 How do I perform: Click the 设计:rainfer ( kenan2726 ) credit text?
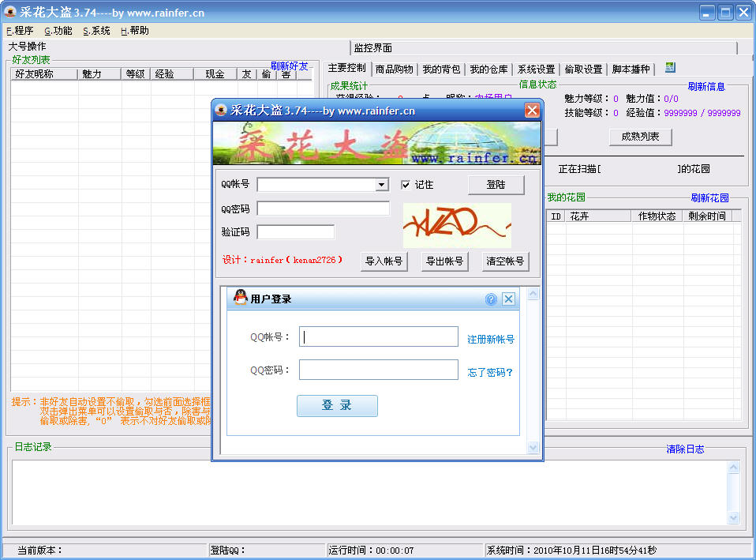click(x=282, y=260)
